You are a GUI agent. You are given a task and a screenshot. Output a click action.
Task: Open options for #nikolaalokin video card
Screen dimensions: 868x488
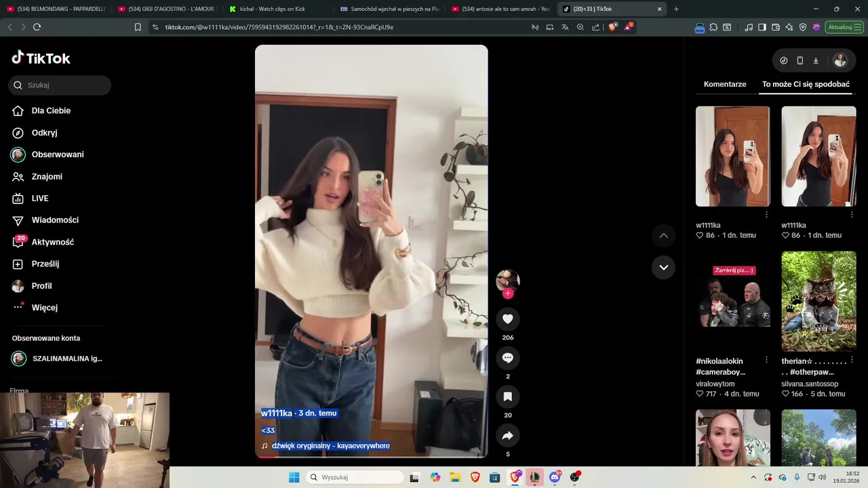[x=766, y=360]
